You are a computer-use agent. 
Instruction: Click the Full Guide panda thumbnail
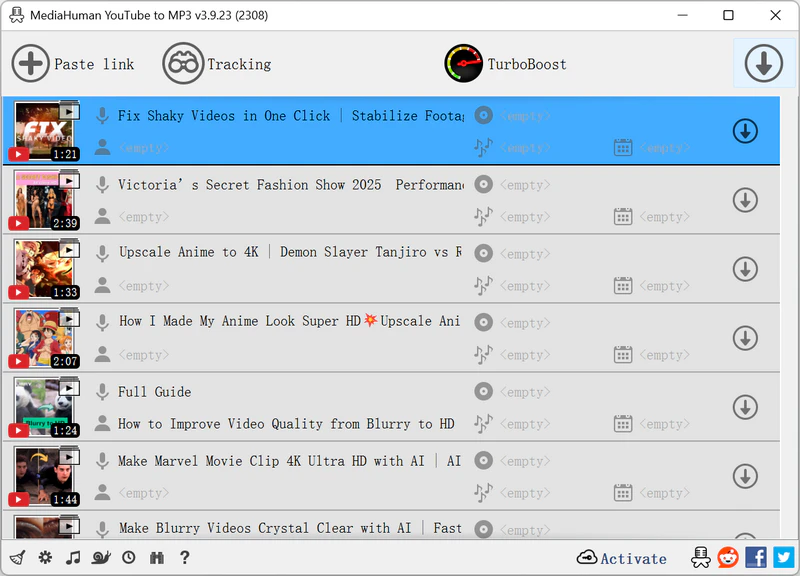point(44,407)
